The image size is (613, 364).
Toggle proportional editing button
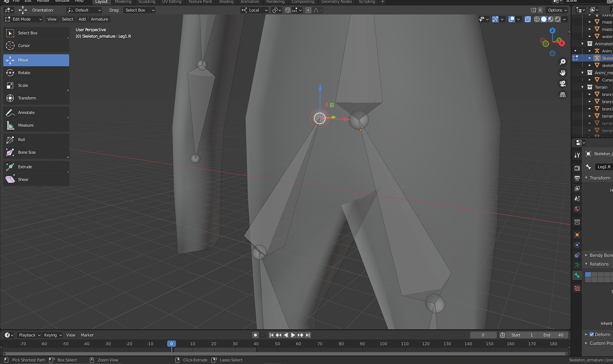308,10
